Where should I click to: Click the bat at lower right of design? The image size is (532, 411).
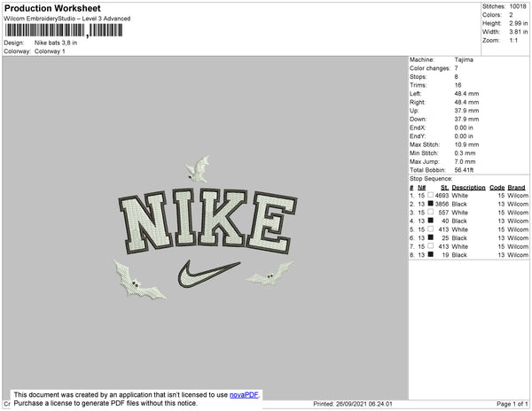point(270,274)
